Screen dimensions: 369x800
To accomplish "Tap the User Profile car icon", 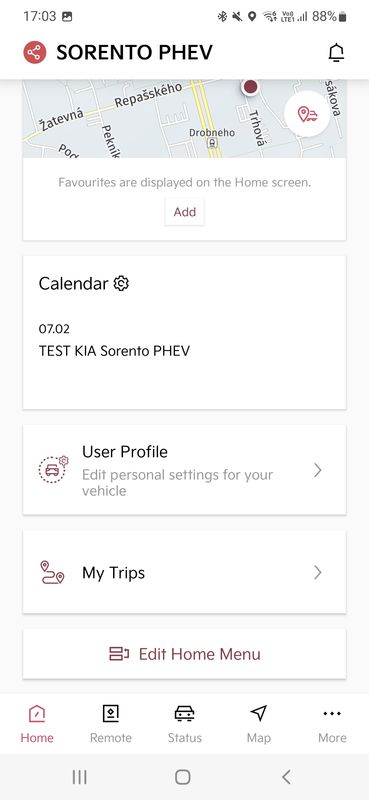I will point(53,469).
